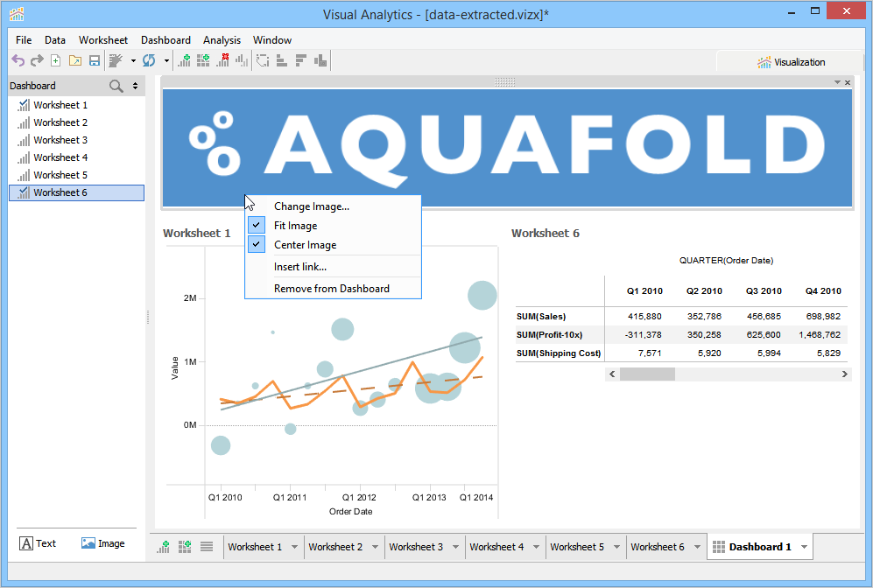Click the Visualization button
This screenshot has width=873, height=588.
pos(791,62)
